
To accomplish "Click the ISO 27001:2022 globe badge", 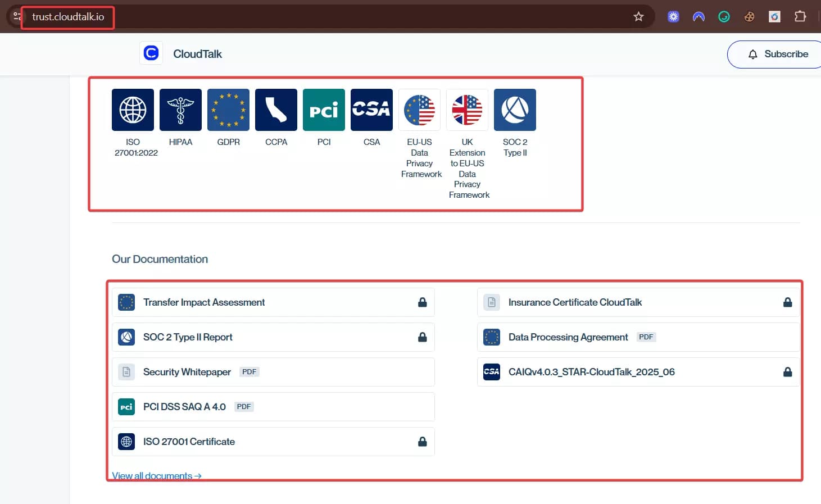I will point(133,110).
